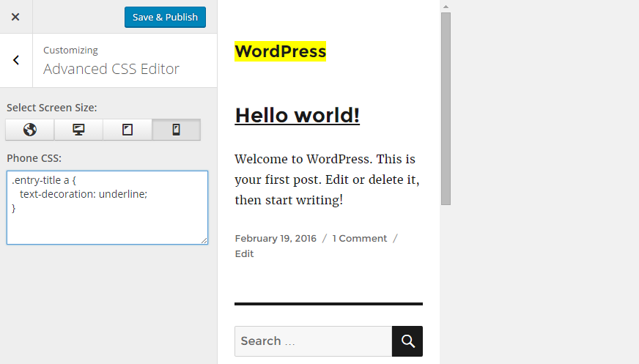This screenshot has width=639, height=364.
Task: Click into the Search field
Action: pyautogui.click(x=314, y=341)
